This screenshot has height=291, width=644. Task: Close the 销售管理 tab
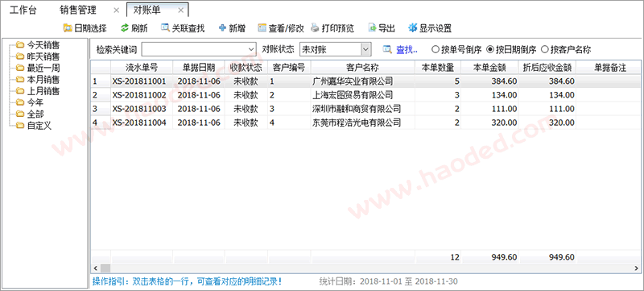(x=116, y=10)
